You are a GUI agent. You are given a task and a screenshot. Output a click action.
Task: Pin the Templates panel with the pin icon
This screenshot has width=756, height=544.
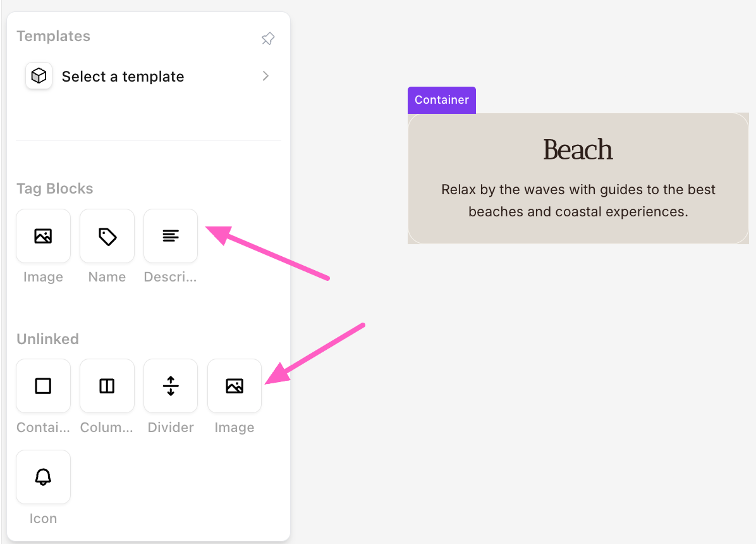click(268, 39)
